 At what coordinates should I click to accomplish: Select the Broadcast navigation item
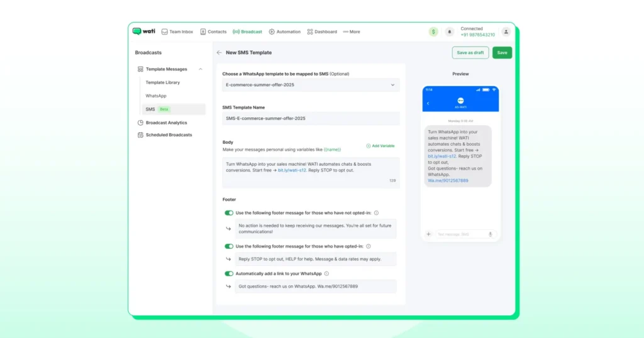247,31
